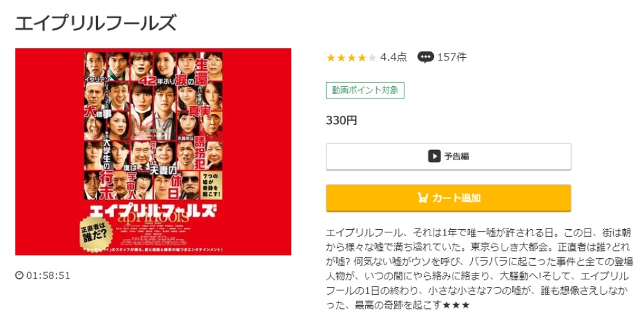644x334 pixels.
Task: Open the 157件 review count
Action: click(x=452, y=57)
